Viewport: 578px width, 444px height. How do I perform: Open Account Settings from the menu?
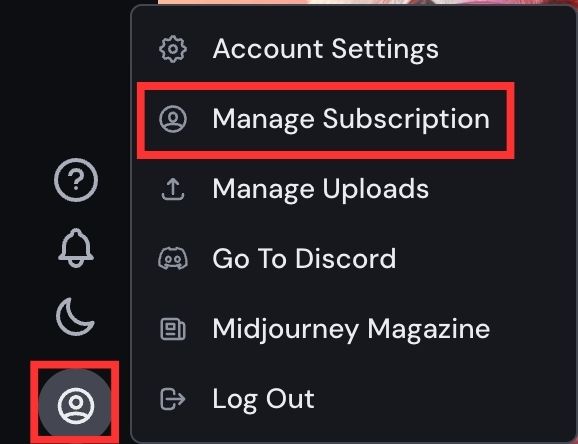pyautogui.click(x=326, y=49)
